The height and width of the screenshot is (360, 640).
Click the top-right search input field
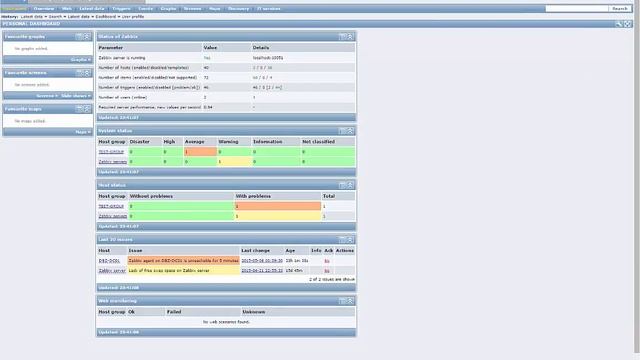coord(576,9)
